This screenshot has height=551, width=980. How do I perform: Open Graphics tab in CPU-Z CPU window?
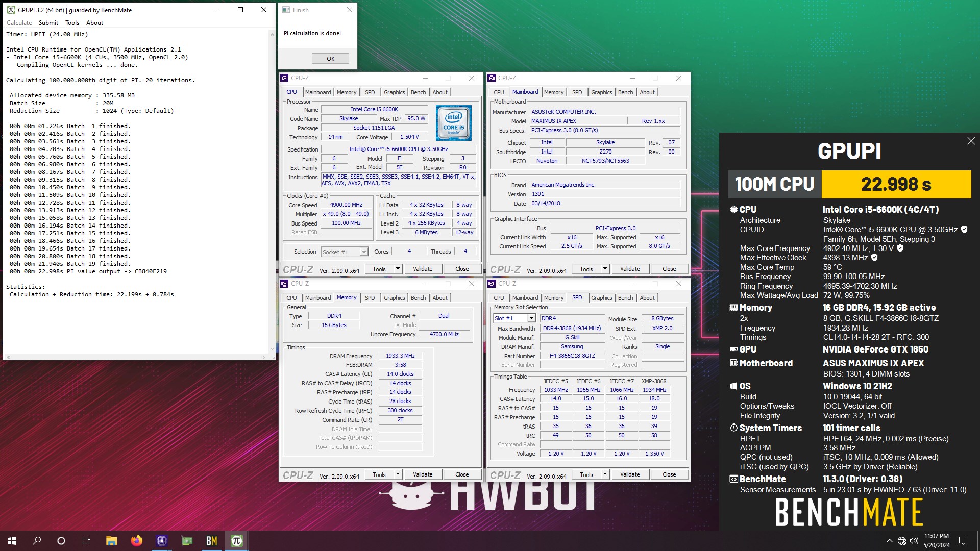point(394,92)
